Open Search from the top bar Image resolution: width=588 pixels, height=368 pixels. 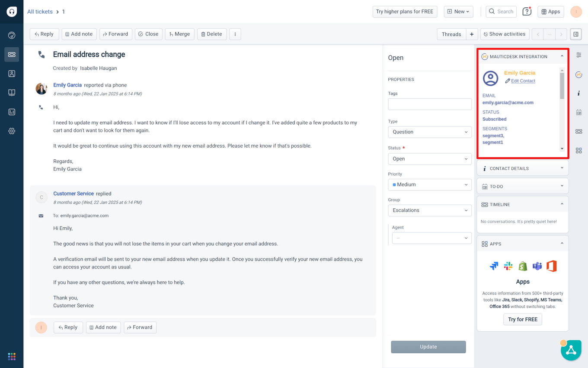click(x=501, y=12)
